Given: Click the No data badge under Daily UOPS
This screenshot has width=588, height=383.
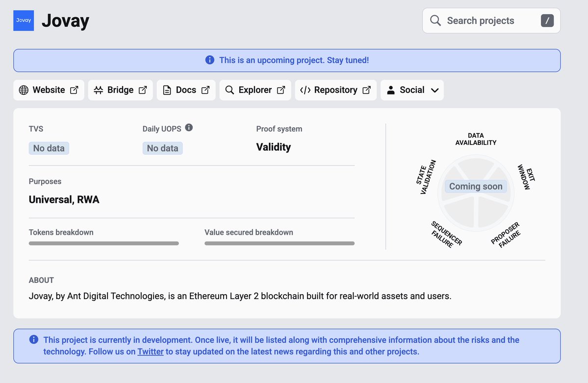Looking at the screenshot, I should pyautogui.click(x=162, y=148).
